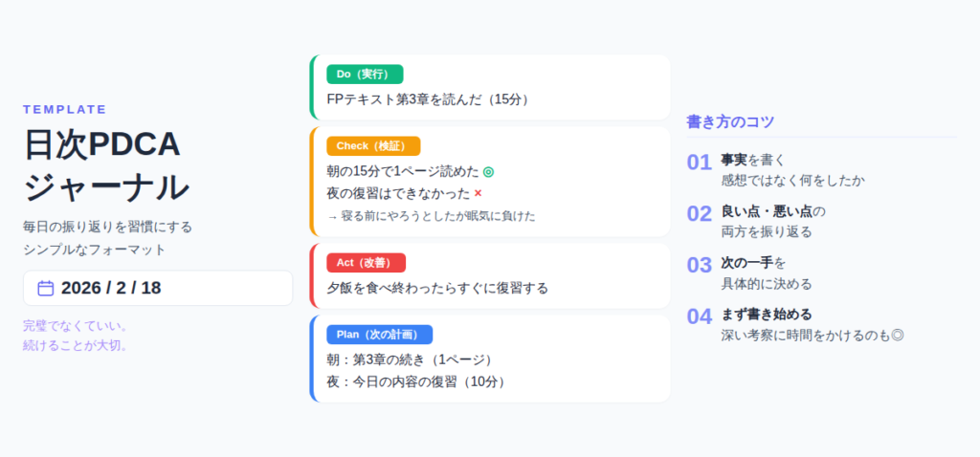Screen dimensions: 980x457
Task: Select the blue Plan（次の計画） badge
Action: (379, 334)
